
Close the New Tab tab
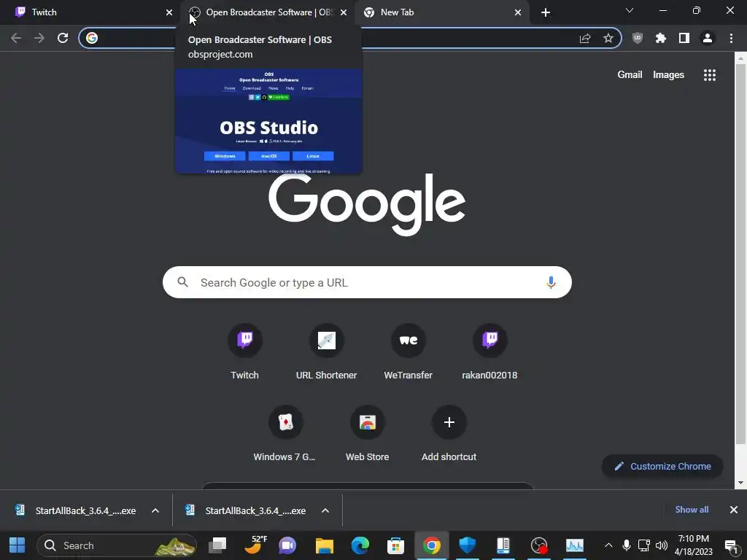pyautogui.click(x=518, y=12)
